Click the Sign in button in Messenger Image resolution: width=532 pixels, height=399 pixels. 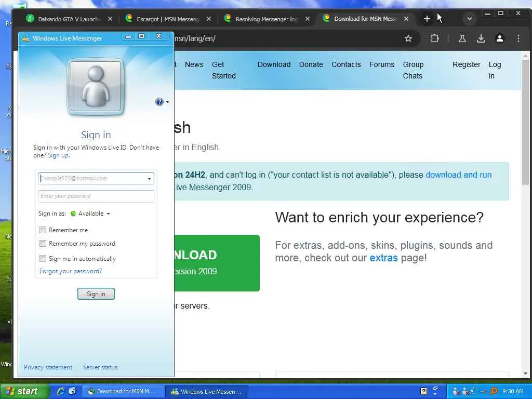click(x=96, y=294)
